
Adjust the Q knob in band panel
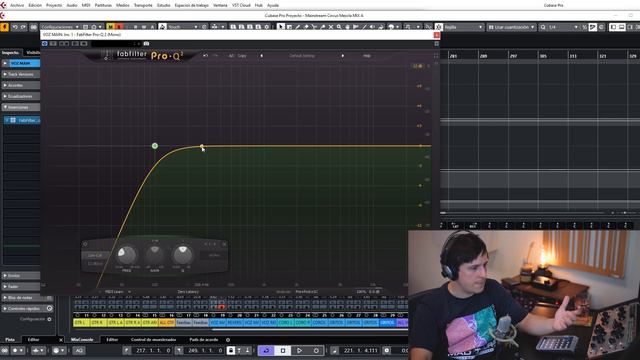(182, 255)
